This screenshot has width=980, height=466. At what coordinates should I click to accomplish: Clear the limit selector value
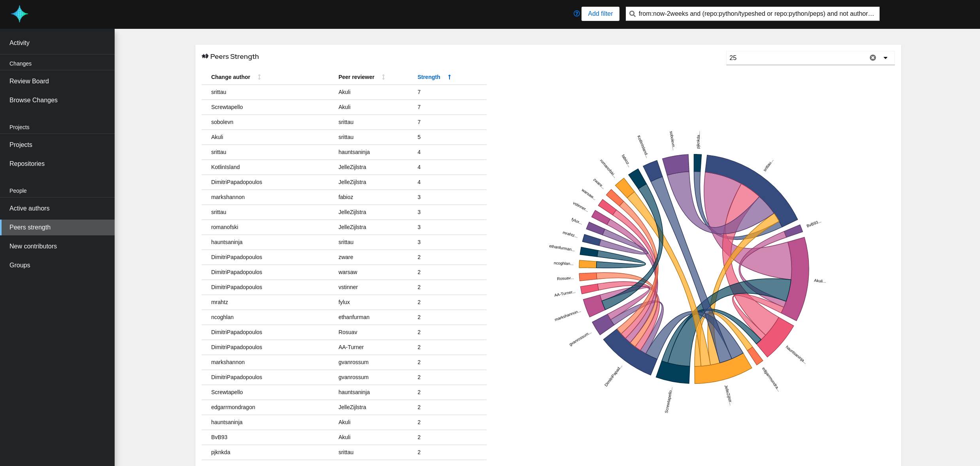coord(872,58)
